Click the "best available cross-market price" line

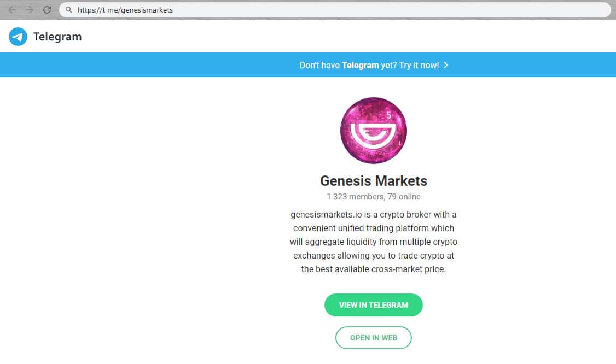point(374,269)
